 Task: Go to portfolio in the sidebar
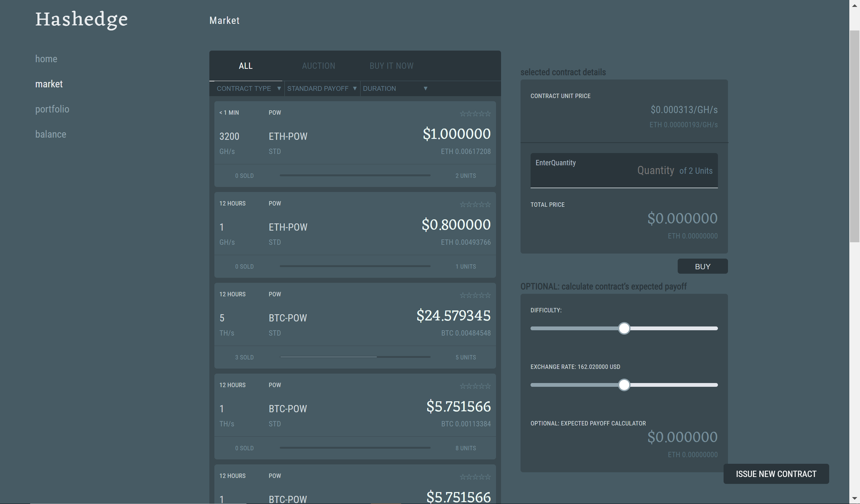coord(52,109)
